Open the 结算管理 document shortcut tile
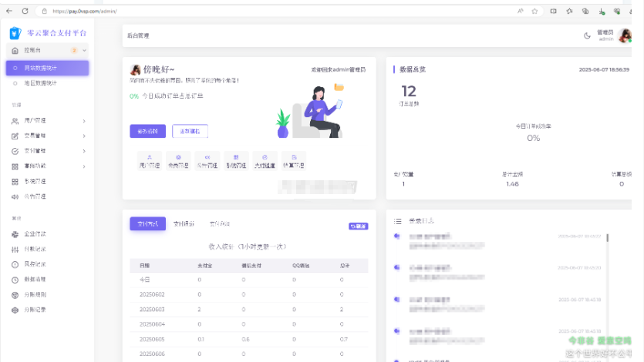The image size is (644, 362). click(294, 161)
